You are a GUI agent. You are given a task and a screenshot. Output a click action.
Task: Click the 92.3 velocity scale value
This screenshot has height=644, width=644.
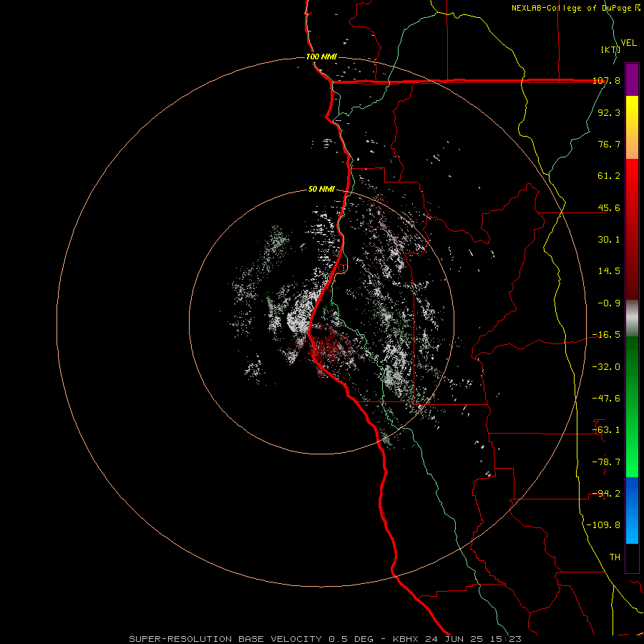(609, 112)
